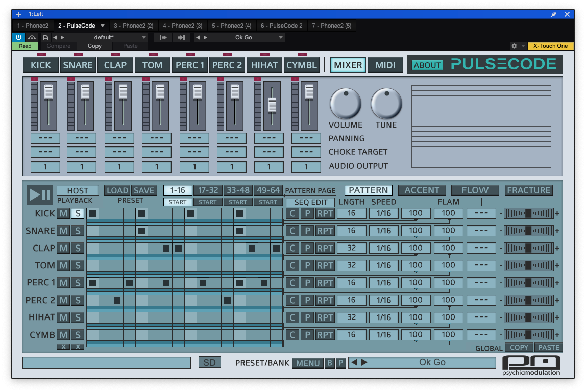
Task: Mute the HIHAT track
Action: tap(63, 317)
